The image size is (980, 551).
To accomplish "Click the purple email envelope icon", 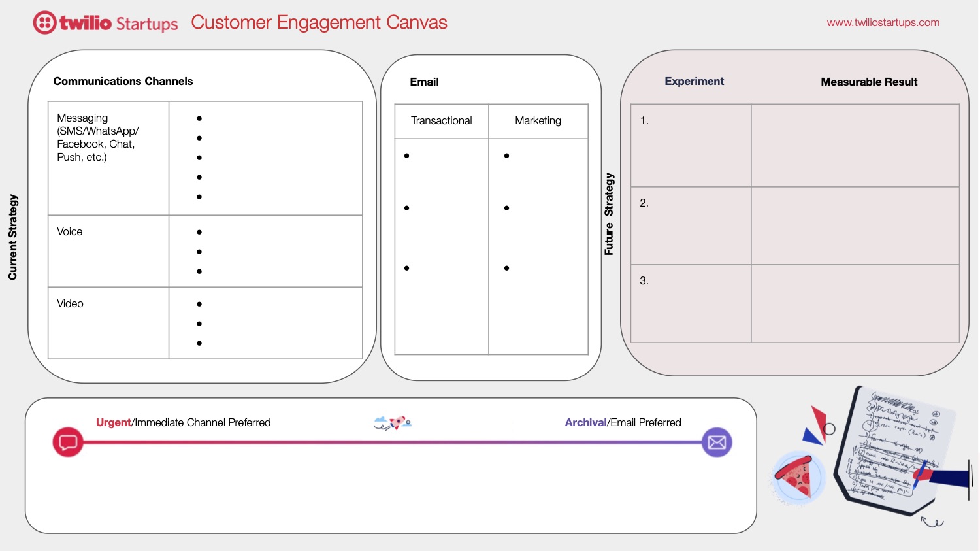I will tap(717, 442).
